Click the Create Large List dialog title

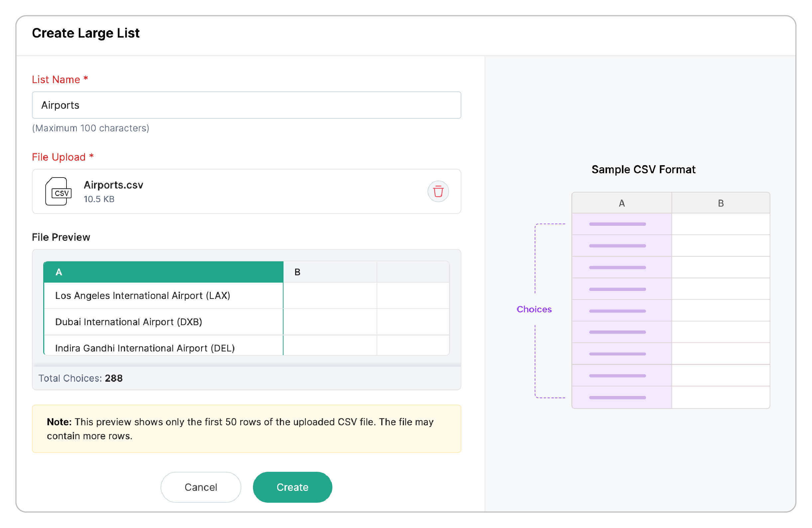tap(86, 33)
